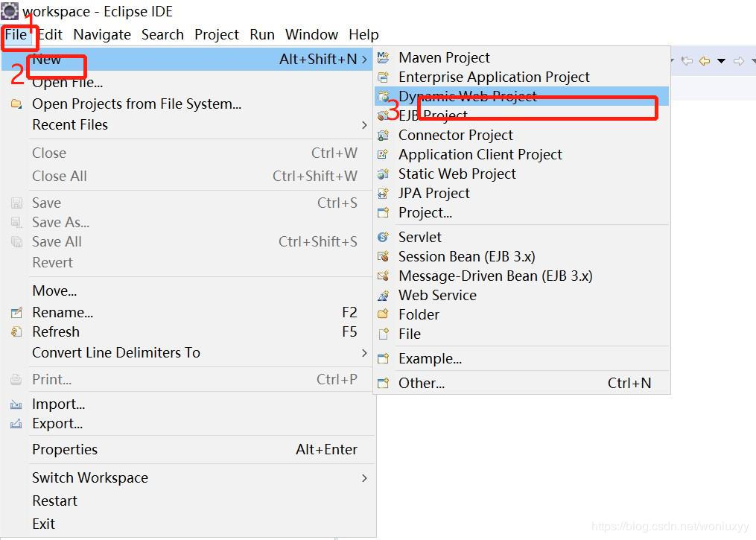Click the new Folder icon
This screenshot has width=756, height=540.
tap(384, 314)
